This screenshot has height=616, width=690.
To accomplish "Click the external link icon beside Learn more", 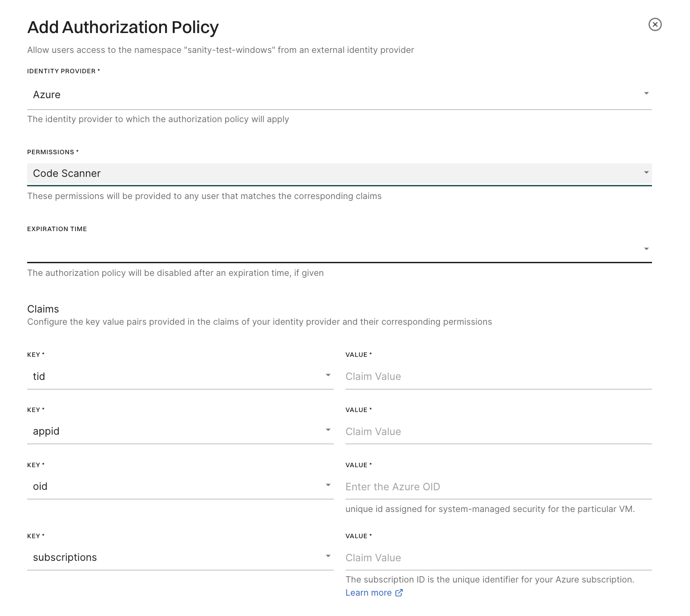I will (x=399, y=592).
